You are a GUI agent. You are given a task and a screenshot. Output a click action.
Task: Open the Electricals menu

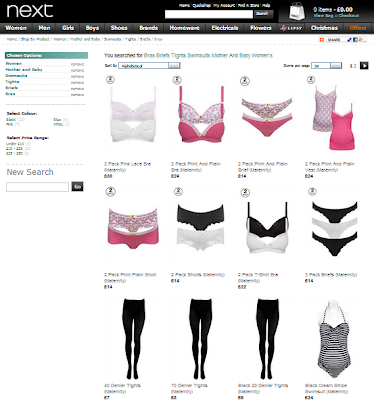pos(225,28)
